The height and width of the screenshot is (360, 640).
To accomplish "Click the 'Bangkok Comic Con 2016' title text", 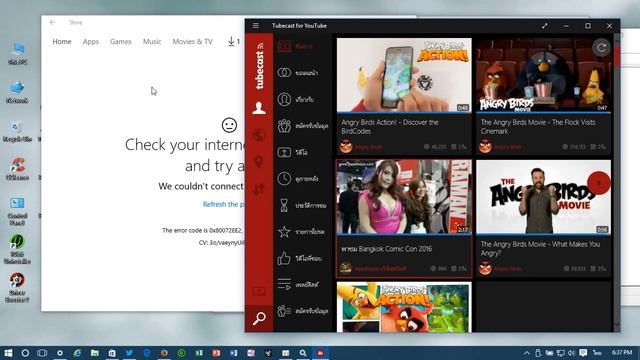I will pos(387,249).
